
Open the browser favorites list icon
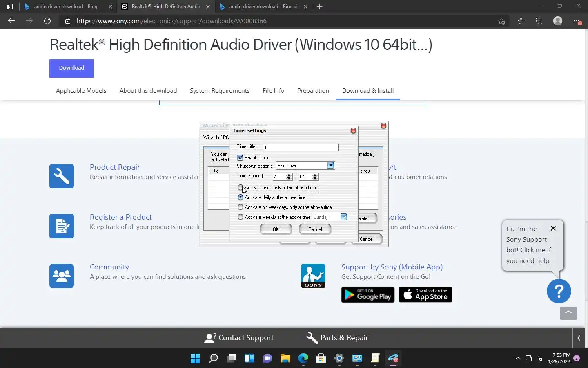click(x=521, y=21)
